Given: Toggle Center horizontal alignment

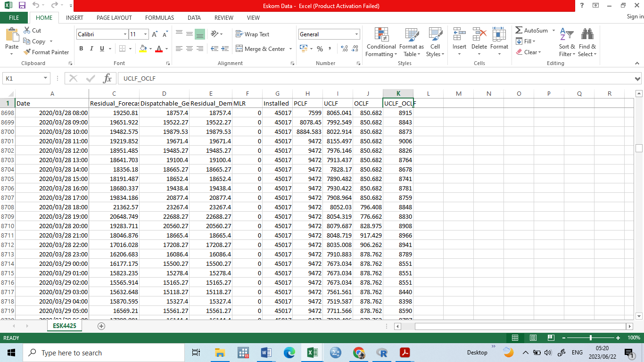Looking at the screenshot, I should tap(190, 49).
